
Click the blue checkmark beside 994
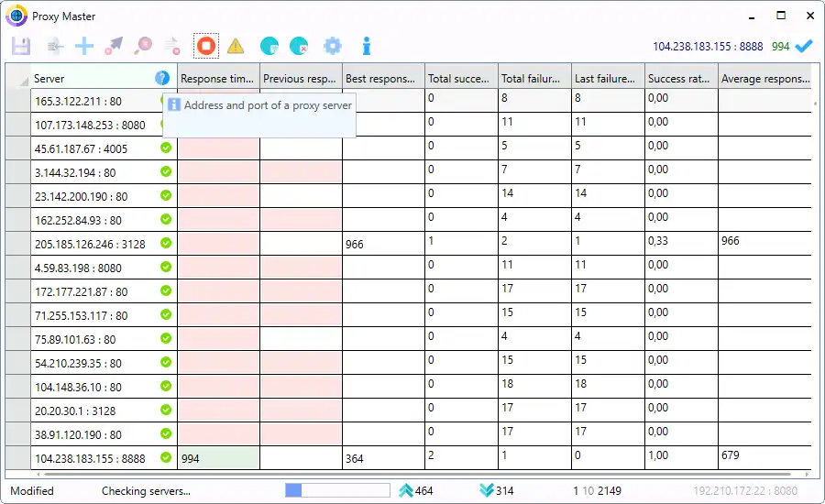[804, 47]
